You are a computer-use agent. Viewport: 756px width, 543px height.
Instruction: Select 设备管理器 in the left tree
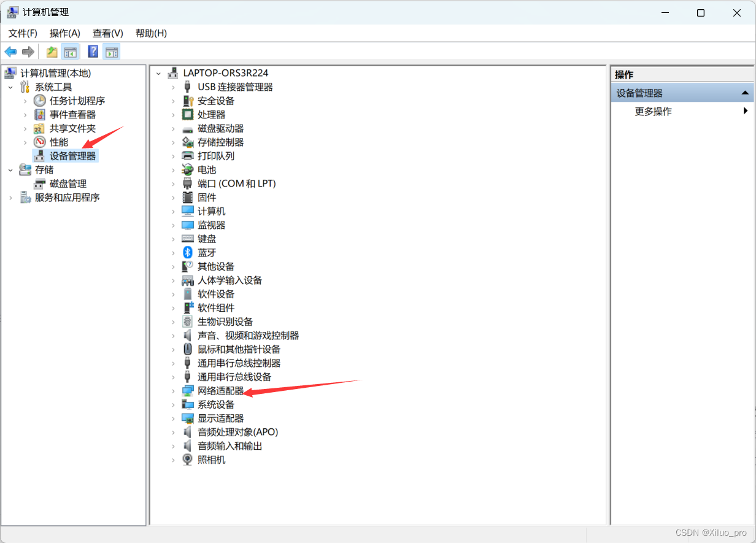[72, 156]
